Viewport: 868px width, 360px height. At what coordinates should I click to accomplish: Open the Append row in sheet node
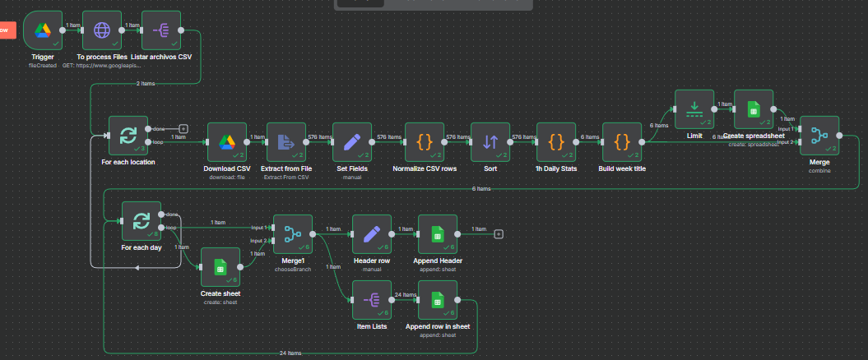coord(438,300)
